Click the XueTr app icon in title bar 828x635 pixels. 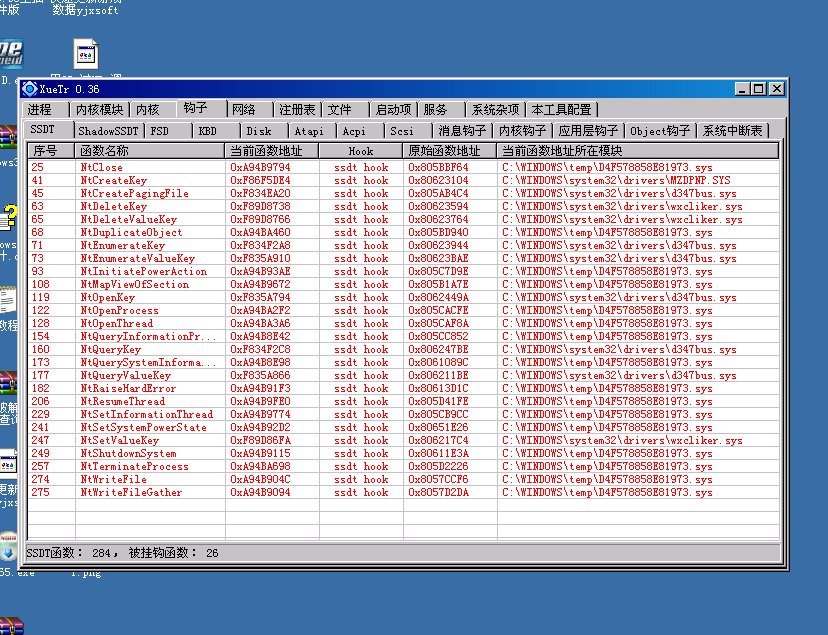pos(30,89)
